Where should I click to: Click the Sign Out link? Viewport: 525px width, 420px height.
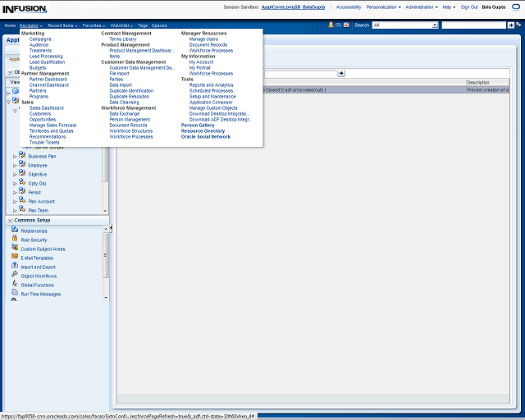[x=469, y=7]
